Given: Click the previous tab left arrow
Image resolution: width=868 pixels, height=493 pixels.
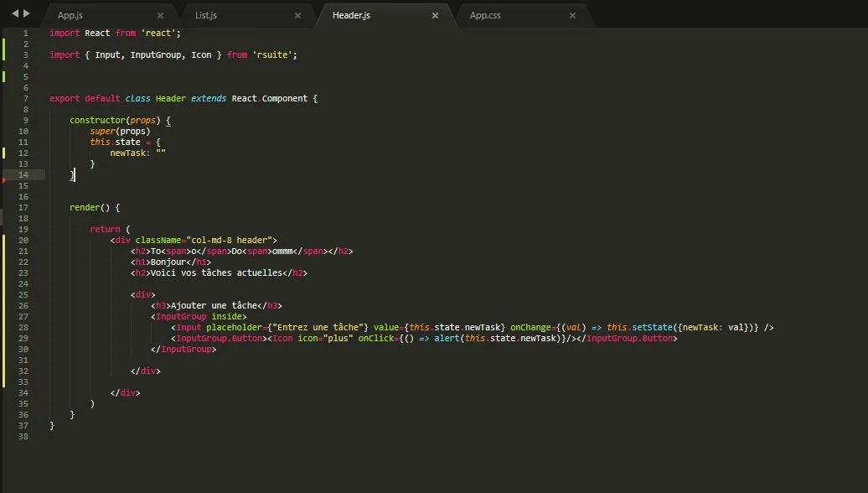Looking at the screenshot, I should tap(15, 13).
